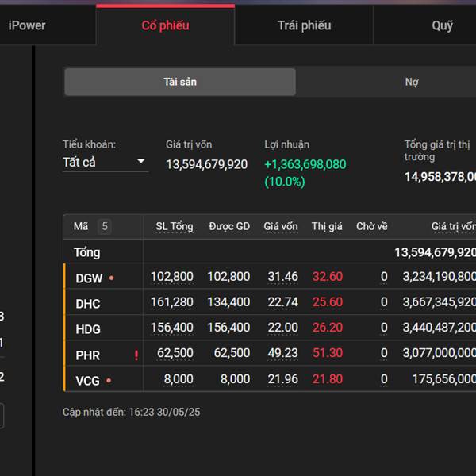Select the VCG stock symbol
This screenshot has width=476, height=476.
pyautogui.click(x=87, y=381)
